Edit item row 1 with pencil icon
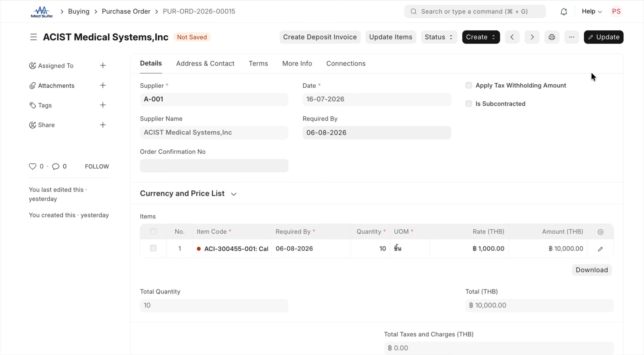 (600, 249)
